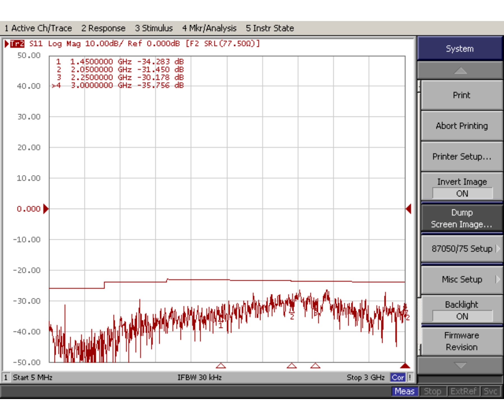Screen dimensions: 504x420
Task: Select the marker 3 triangle on the frequency axis
Action: click(x=315, y=366)
